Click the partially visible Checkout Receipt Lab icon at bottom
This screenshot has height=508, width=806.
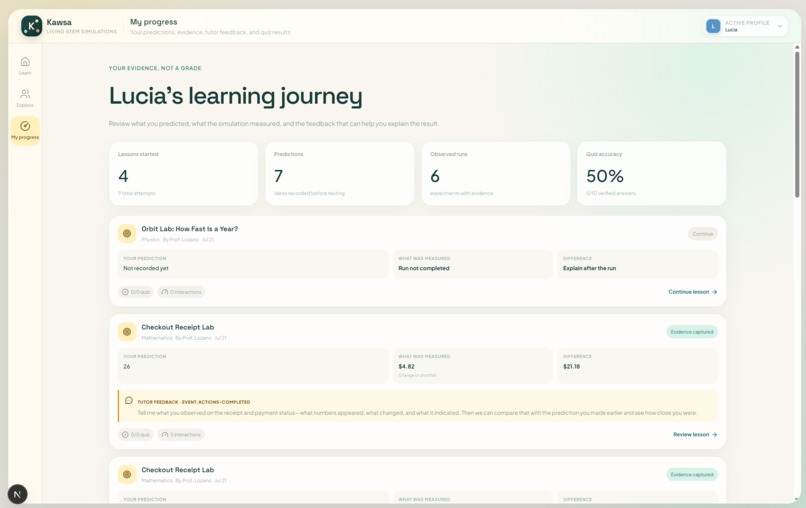coord(127,474)
